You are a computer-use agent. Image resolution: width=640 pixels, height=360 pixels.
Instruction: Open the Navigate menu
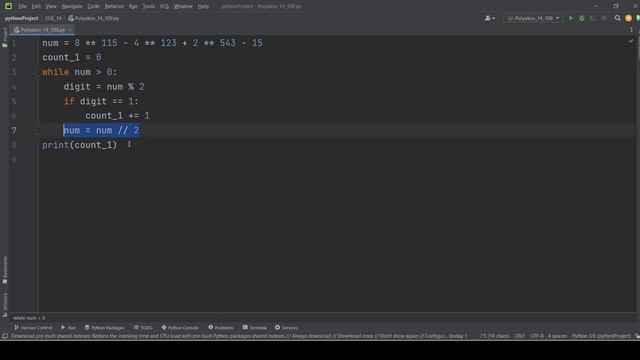[x=72, y=6]
